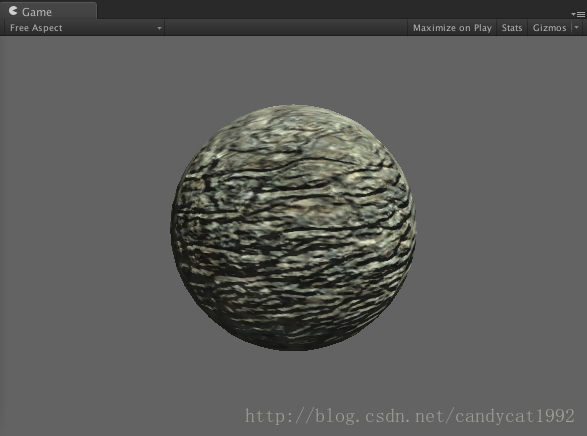Click the triangle beside panel menu lines
Screen dimensions: 587x436
click(x=573, y=14)
